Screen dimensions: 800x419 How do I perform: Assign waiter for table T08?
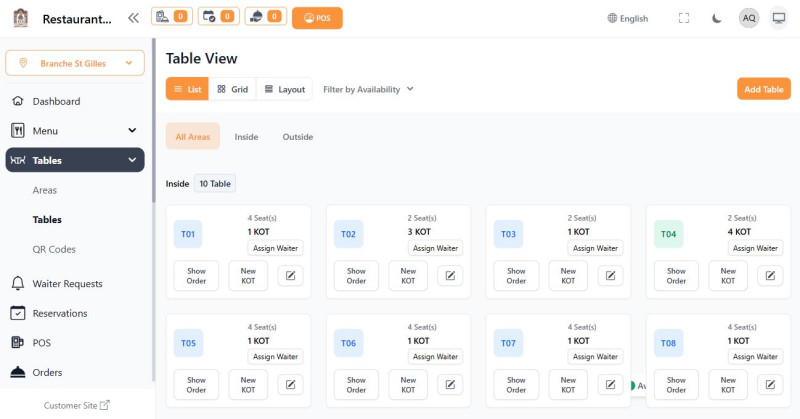tap(755, 357)
